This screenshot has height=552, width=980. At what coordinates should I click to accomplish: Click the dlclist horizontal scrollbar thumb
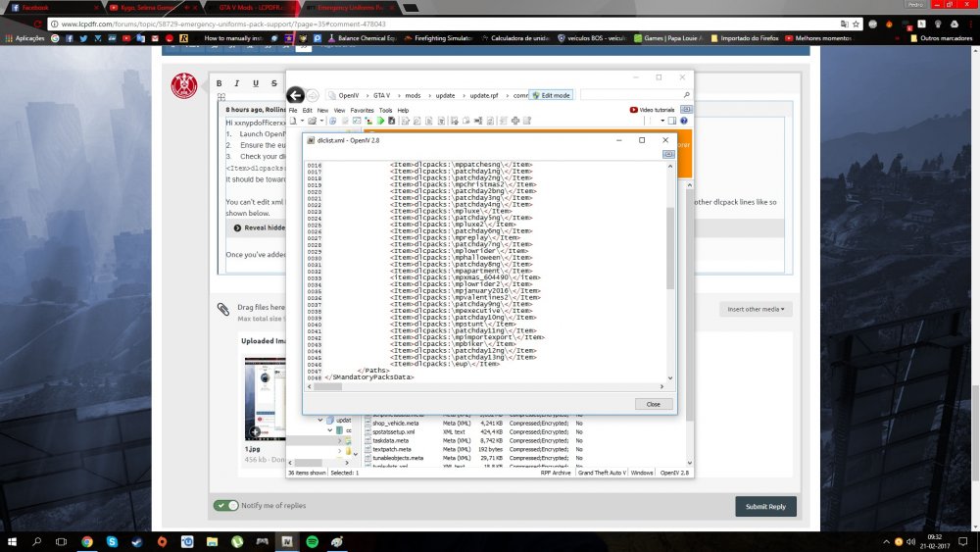coord(328,386)
